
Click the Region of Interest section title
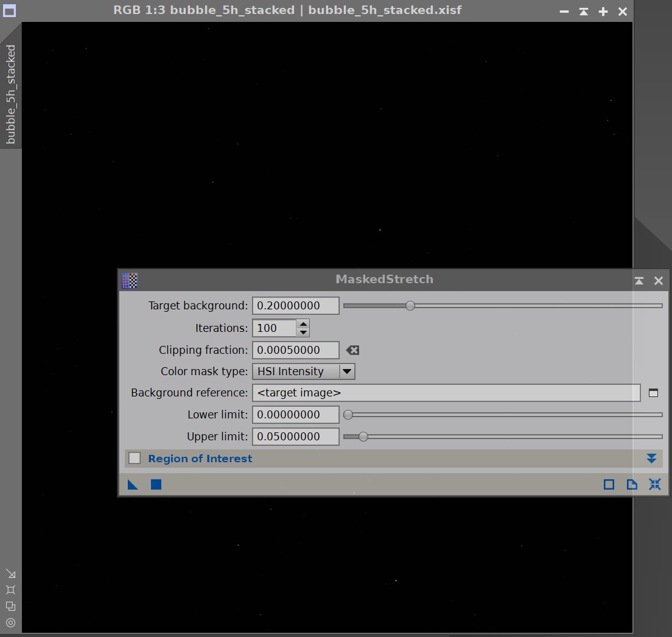(x=200, y=459)
